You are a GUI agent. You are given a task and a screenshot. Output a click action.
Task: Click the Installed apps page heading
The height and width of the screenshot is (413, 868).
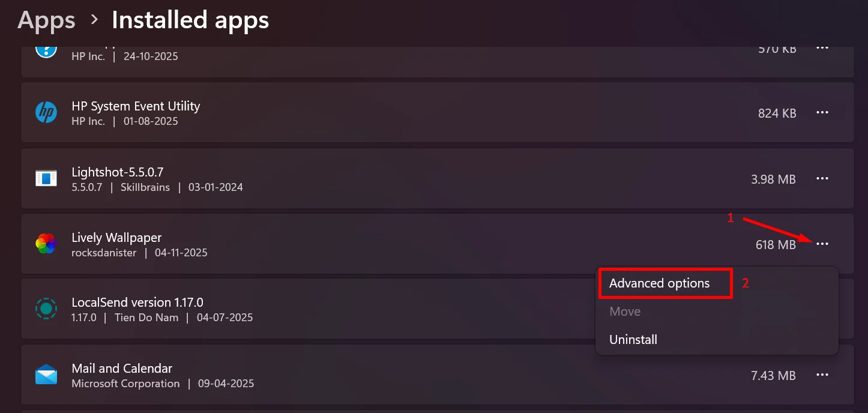[x=190, y=20]
